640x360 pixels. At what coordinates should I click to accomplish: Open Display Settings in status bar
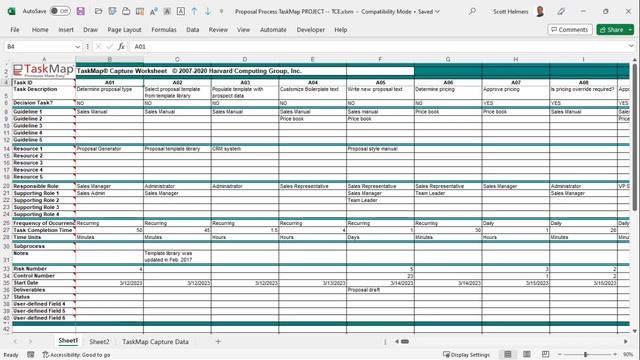(x=466, y=355)
